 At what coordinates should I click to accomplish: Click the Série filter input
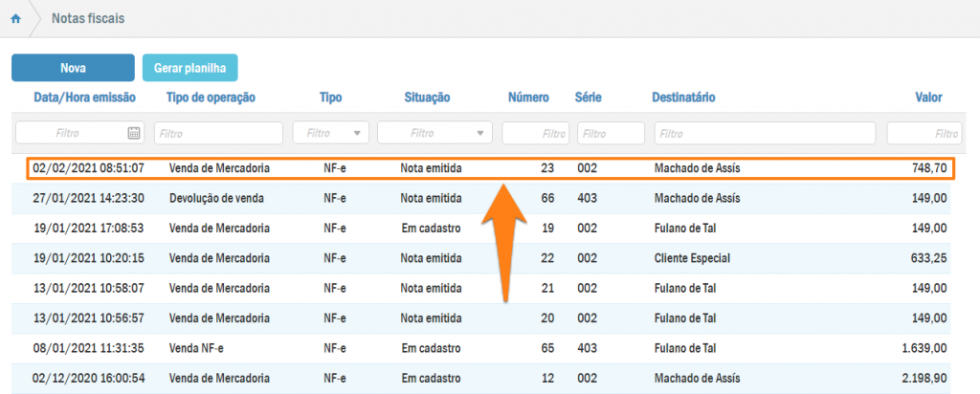(x=611, y=133)
